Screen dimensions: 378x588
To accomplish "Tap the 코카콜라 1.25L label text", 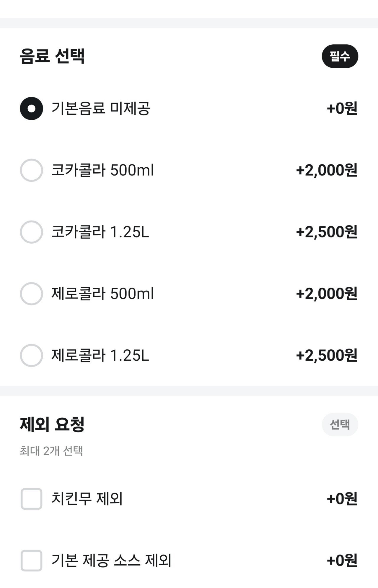I will [x=100, y=232].
